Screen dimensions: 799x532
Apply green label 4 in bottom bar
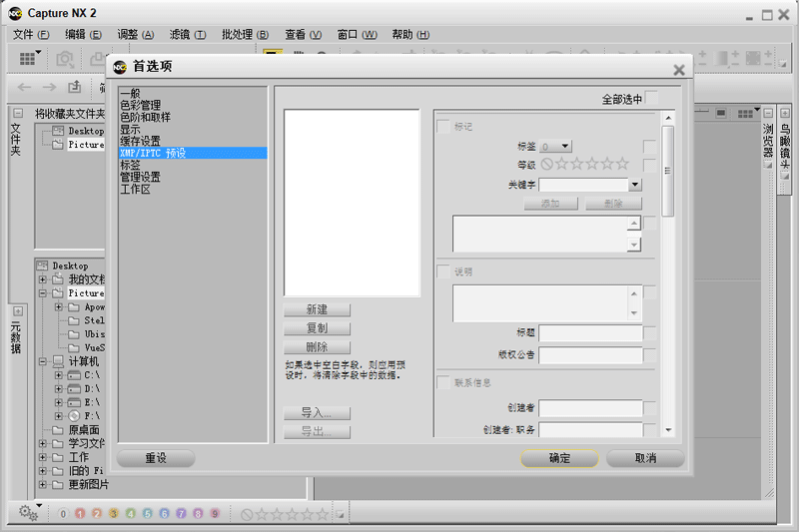[131, 514]
